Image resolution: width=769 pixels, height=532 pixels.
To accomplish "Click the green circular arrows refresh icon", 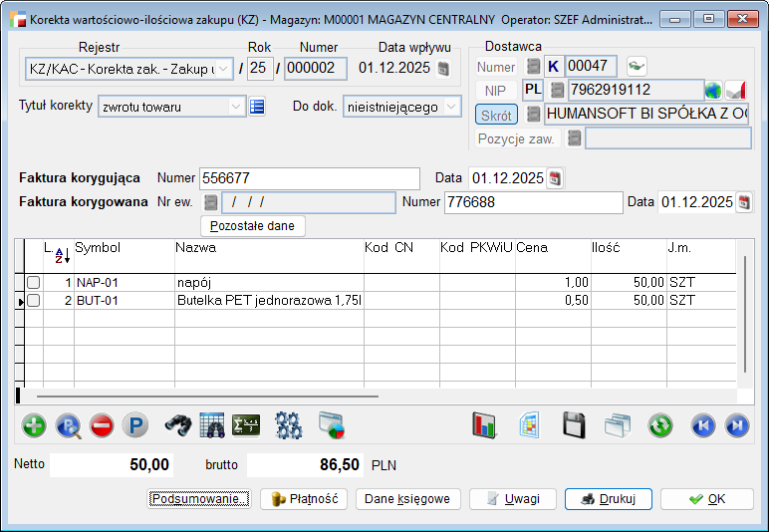I will pos(660,425).
